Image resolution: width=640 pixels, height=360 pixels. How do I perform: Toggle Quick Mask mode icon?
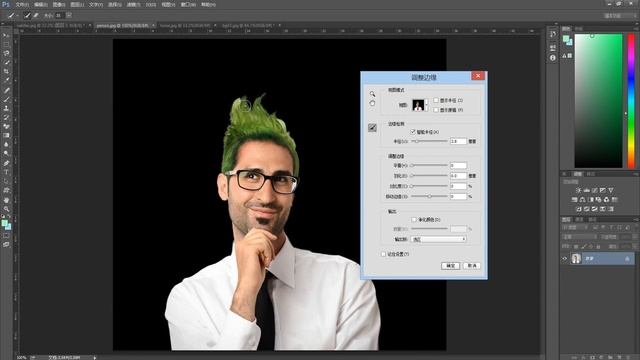click(6, 236)
